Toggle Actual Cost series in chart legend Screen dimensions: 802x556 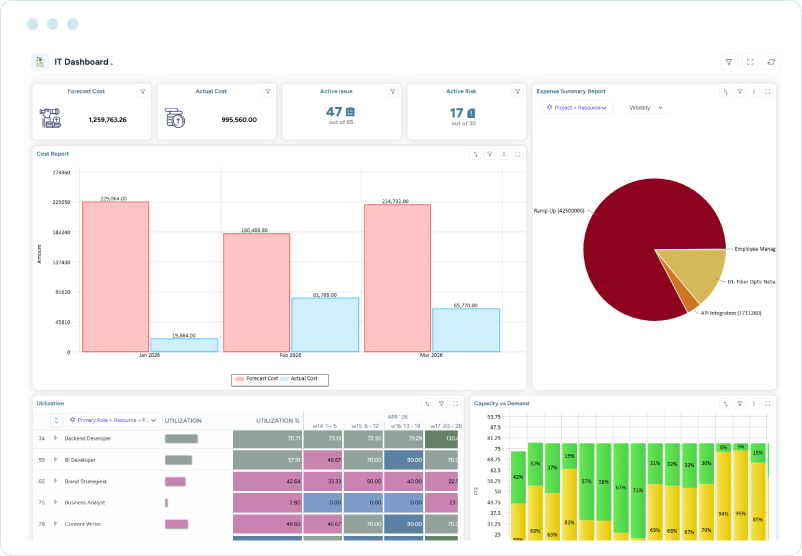299,379
